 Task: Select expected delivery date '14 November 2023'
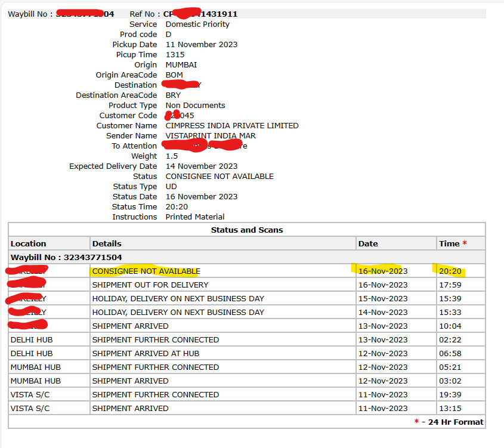point(202,166)
